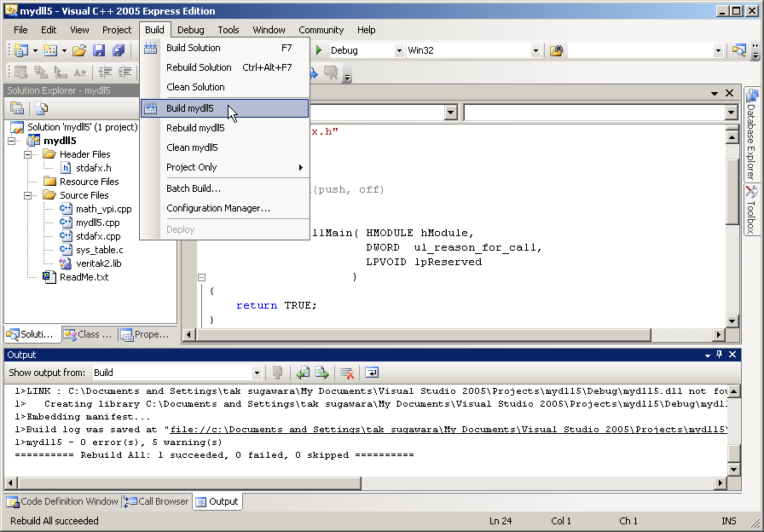Image resolution: width=764 pixels, height=532 pixels.
Task: Click Display Object Member List icon
Action: (21, 72)
